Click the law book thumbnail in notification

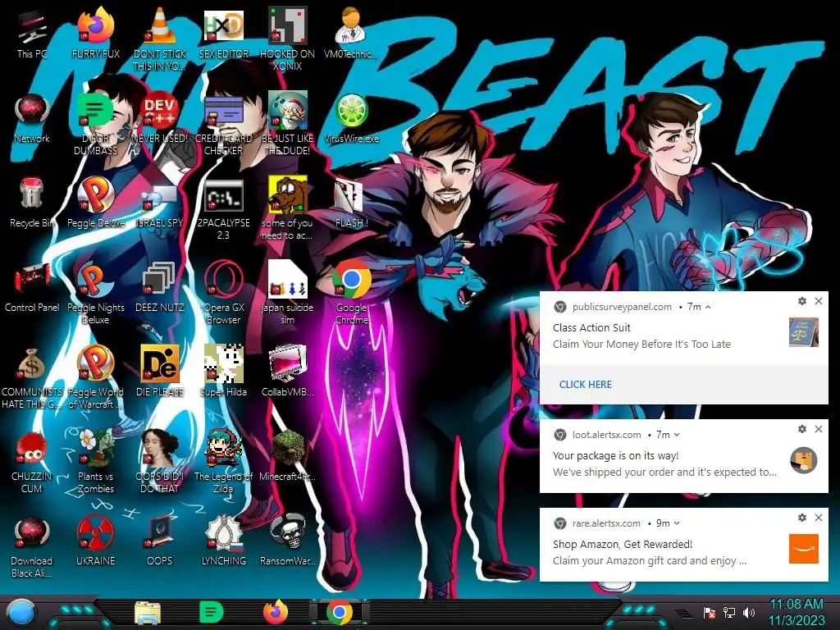(804, 332)
